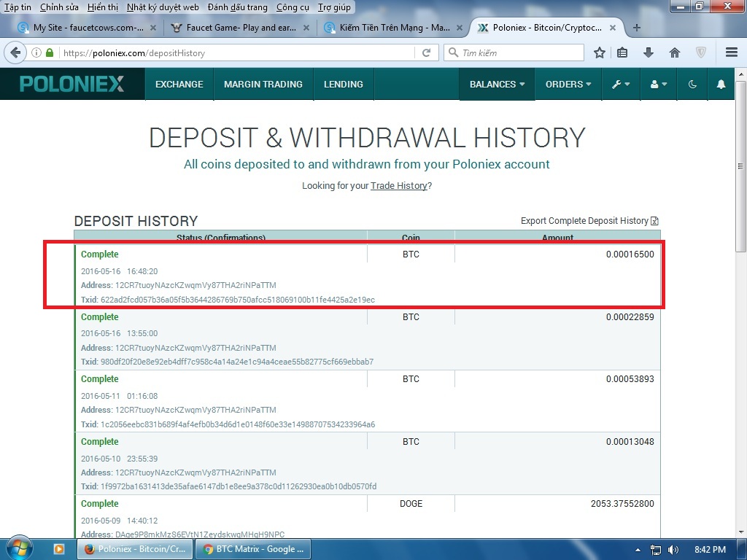
Task: Click the Firefox back arrow button
Action: point(15,52)
